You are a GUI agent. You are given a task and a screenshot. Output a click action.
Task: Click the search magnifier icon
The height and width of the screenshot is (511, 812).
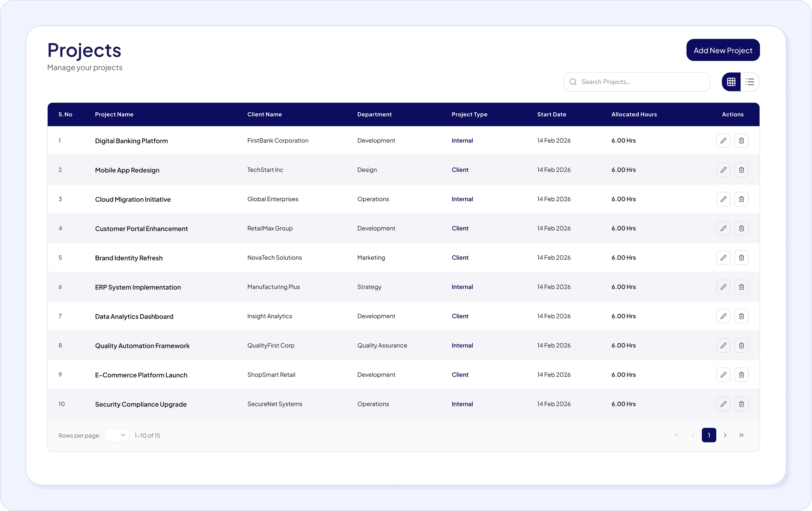pos(573,82)
